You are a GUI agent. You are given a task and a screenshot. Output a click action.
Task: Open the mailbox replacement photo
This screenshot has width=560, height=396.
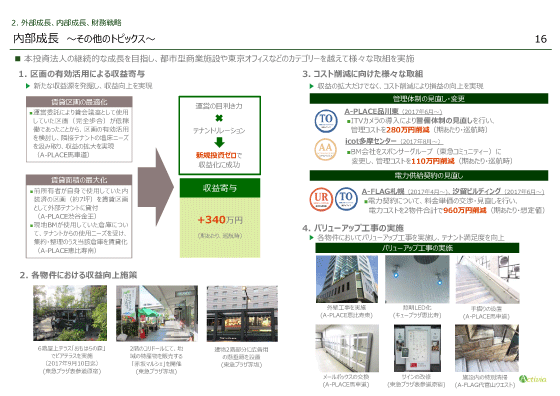(347, 348)
